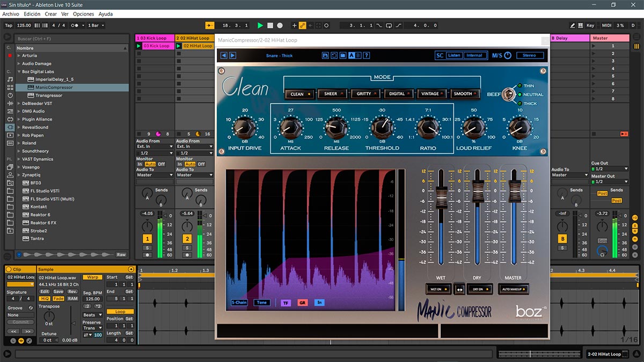Open the Ayuda menu
The width and height of the screenshot is (644, 362).
tap(106, 14)
